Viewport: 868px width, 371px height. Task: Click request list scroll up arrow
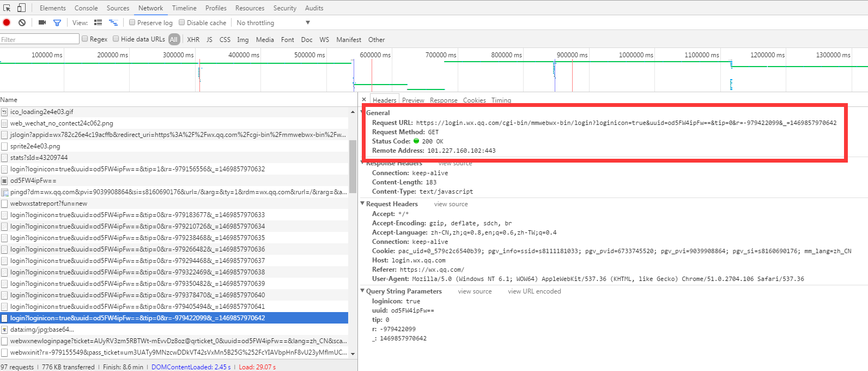353,111
